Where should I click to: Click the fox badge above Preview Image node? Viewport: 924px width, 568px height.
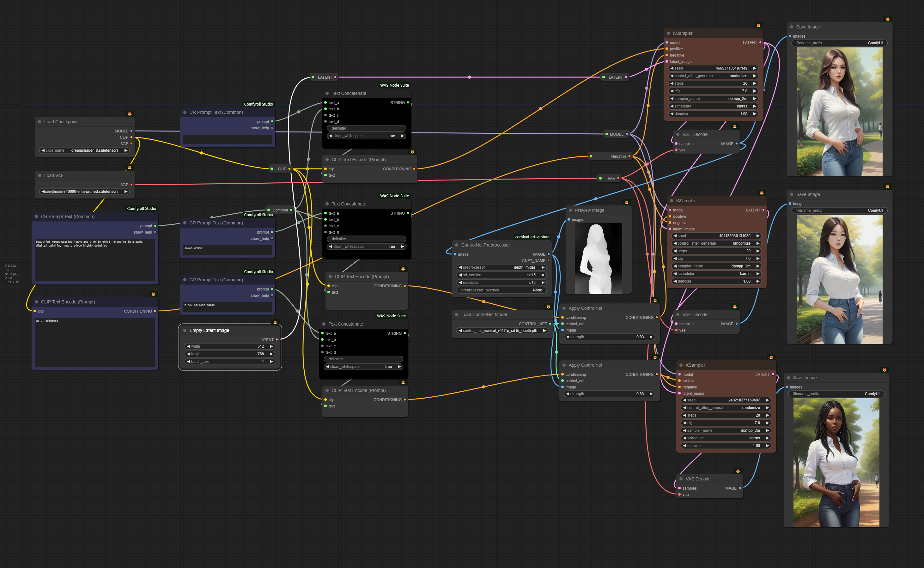[627, 203]
